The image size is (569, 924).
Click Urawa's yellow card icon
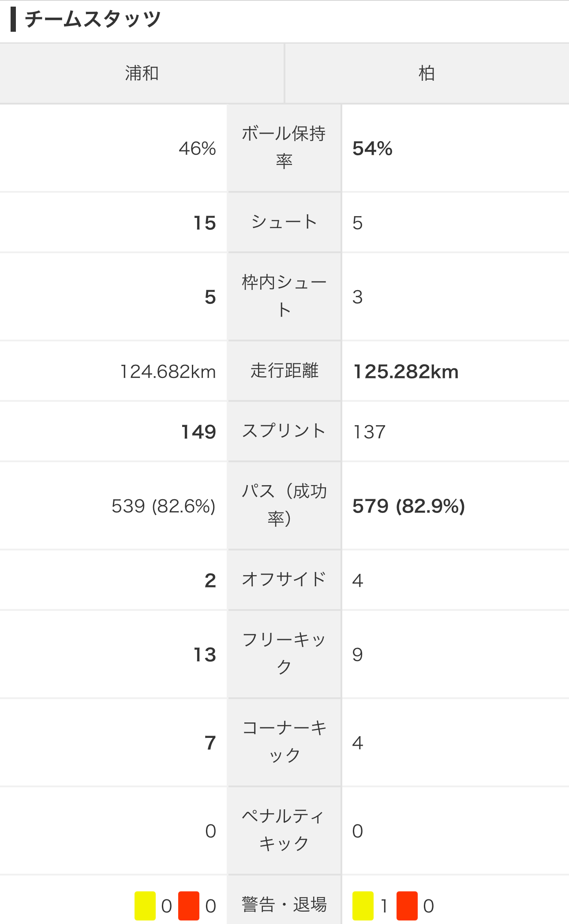[x=145, y=905]
